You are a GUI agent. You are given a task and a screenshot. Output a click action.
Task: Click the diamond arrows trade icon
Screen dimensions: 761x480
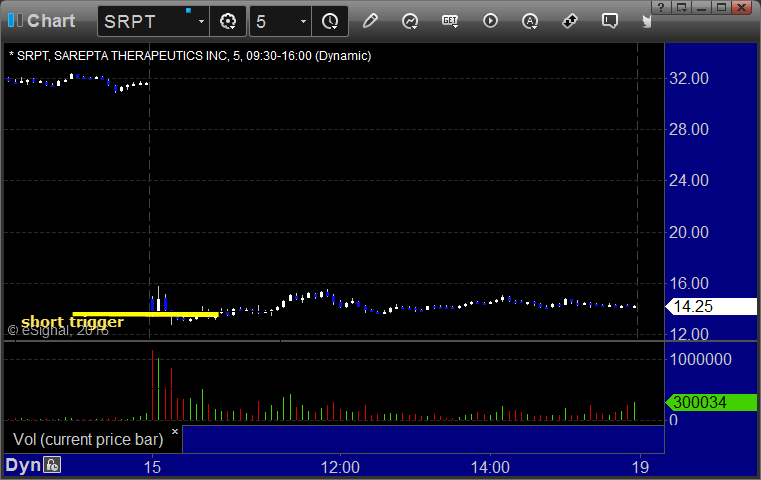570,21
